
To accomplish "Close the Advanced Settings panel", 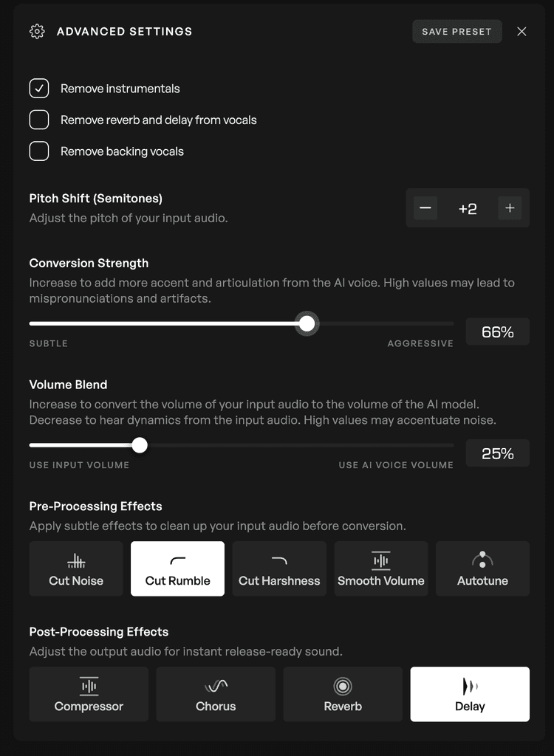I will (521, 31).
